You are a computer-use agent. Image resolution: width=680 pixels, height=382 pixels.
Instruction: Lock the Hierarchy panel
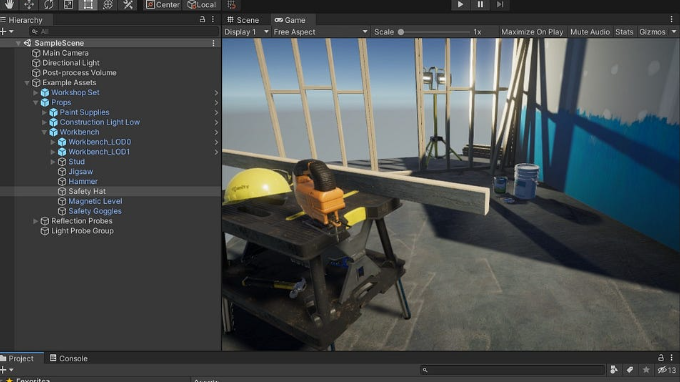point(202,20)
